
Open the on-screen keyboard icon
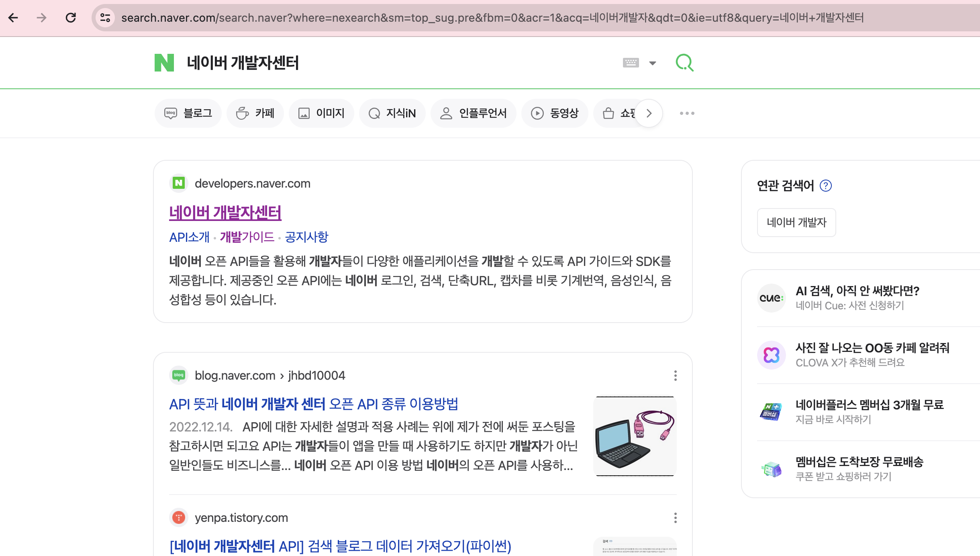pos(631,63)
